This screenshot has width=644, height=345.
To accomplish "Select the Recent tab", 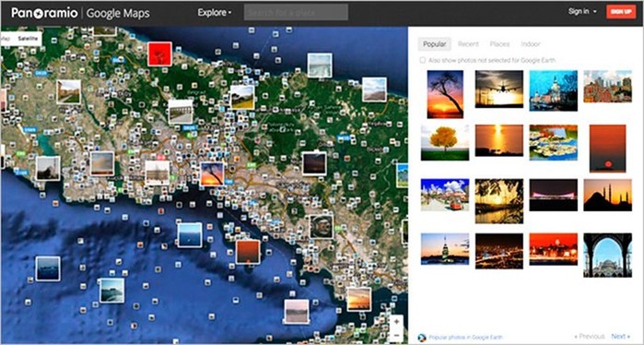I will pos(468,44).
